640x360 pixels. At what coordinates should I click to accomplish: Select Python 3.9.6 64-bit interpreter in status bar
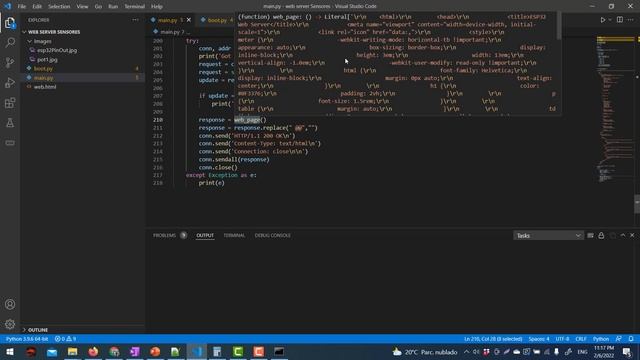(27, 339)
